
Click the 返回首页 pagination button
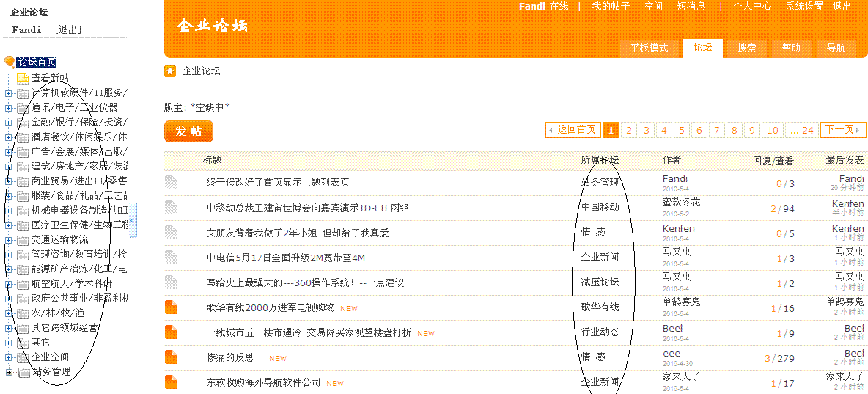tap(572, 130)
